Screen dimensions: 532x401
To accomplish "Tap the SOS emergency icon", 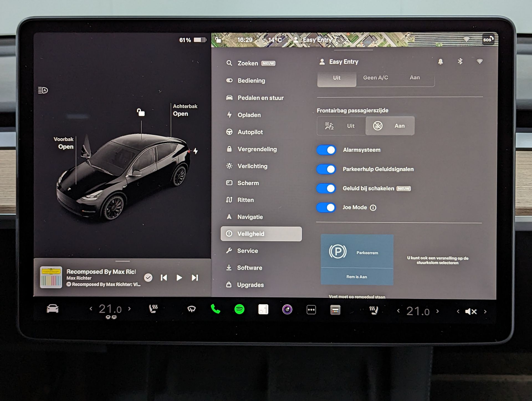I will point(488,39).
